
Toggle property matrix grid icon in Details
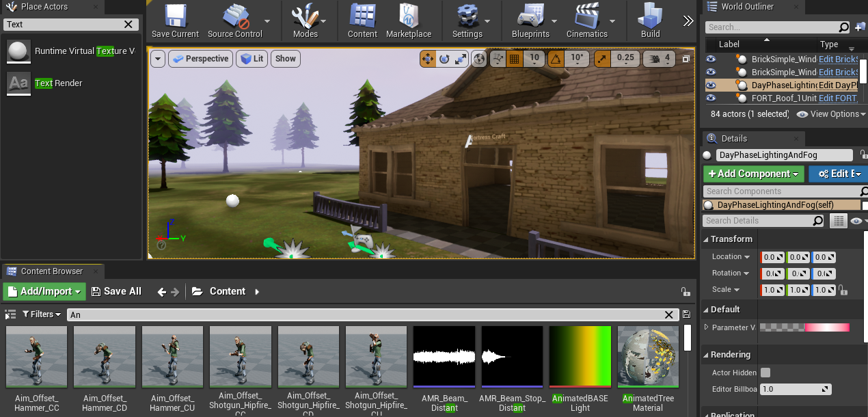(x=838, y=221)
